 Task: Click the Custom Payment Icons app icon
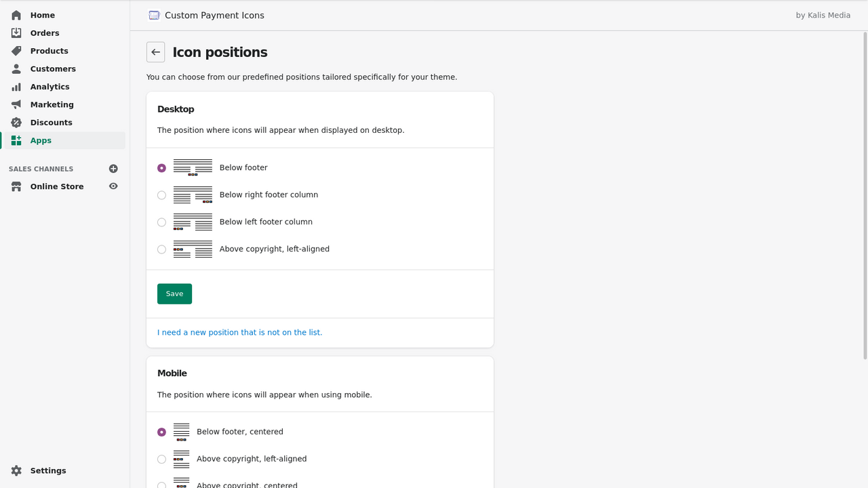(154, 14)
